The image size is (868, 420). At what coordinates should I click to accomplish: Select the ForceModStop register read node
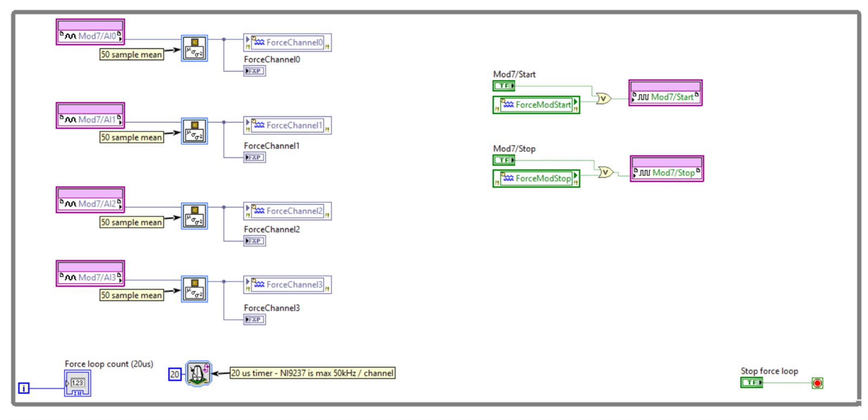[x=536, y=179]
